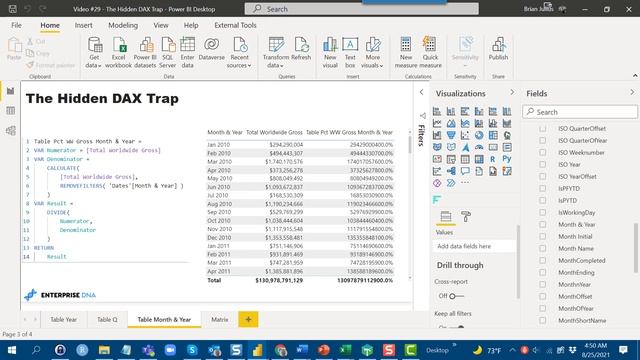Go to the Table Q page tab
Screen dimensions: 640x360
tap(107, 320)
